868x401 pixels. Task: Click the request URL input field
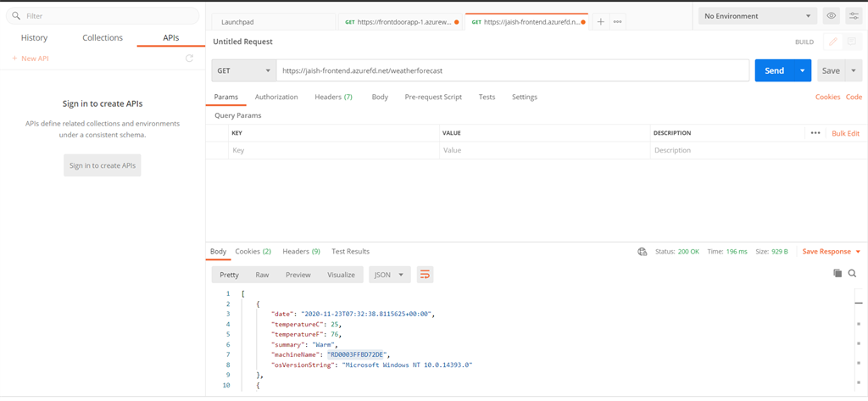[513, 71]
